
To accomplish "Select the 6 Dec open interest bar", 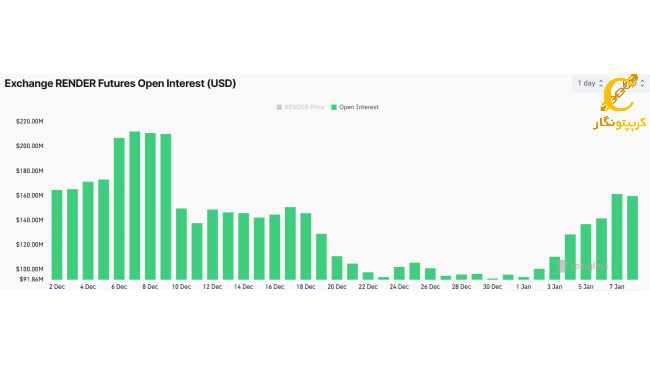I will tap(119, 209).
